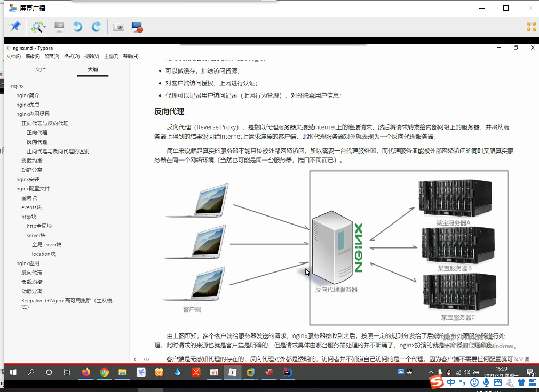This screenshot has width=539, height=392.
Task: Open the Windows Start menu
Action: [13, 372]
